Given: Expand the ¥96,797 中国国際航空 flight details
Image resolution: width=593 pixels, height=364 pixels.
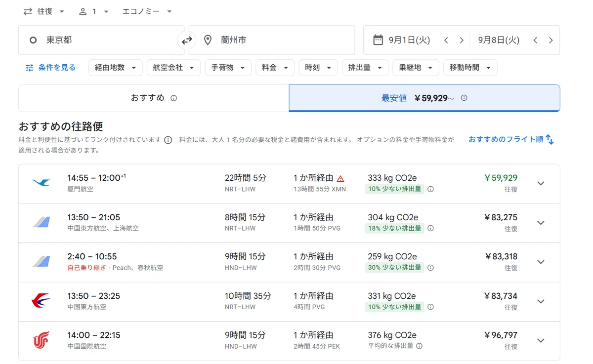Looking at the screenshot, I should [x=541, y=341].
